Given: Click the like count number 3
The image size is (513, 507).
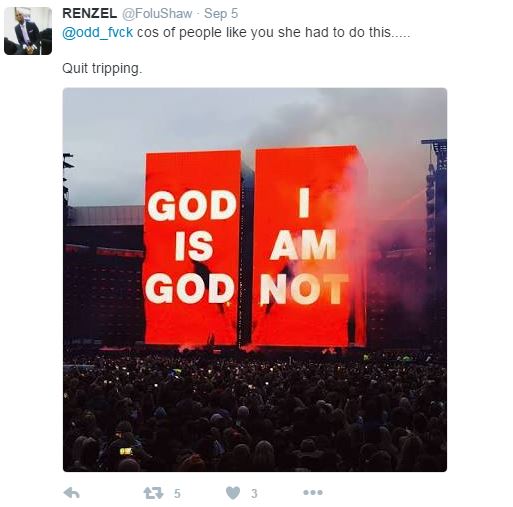Looking at the screenshot, I should [x=254, y=493].
